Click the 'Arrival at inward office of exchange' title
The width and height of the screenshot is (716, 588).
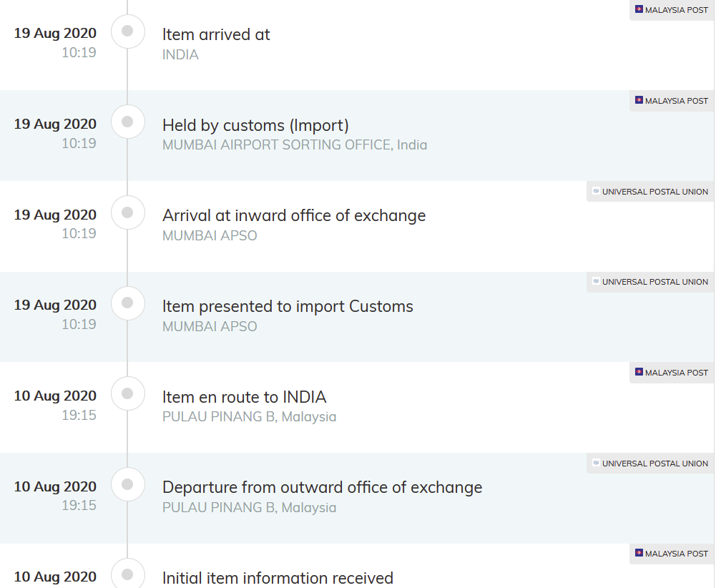[294, 215]
